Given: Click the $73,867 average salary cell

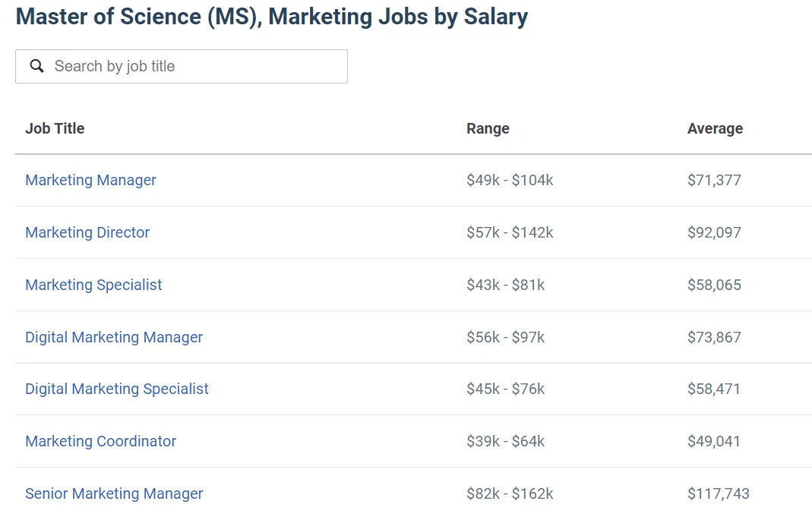Looking at the screenshot, I should point(714,337).
